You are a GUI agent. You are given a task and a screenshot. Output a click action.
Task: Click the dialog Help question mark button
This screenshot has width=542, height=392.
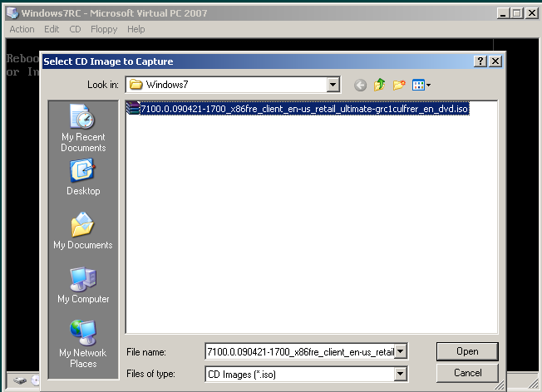480,61
